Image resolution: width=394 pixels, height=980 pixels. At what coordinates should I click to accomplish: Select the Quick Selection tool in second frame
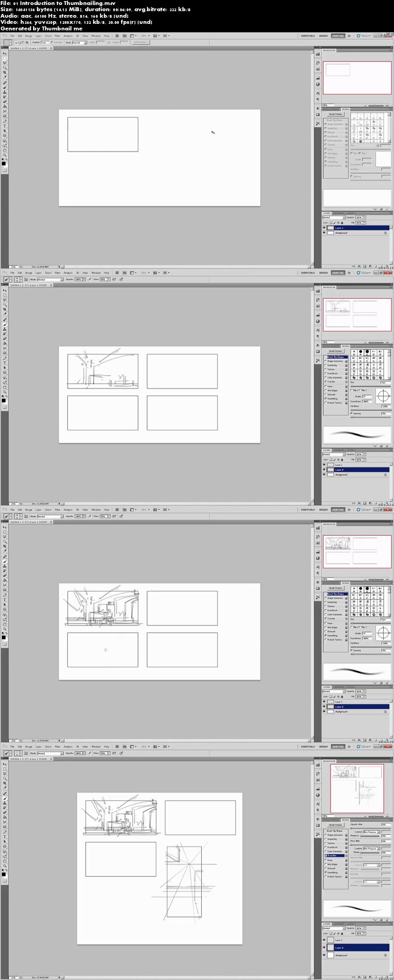[x=5, y=305]
